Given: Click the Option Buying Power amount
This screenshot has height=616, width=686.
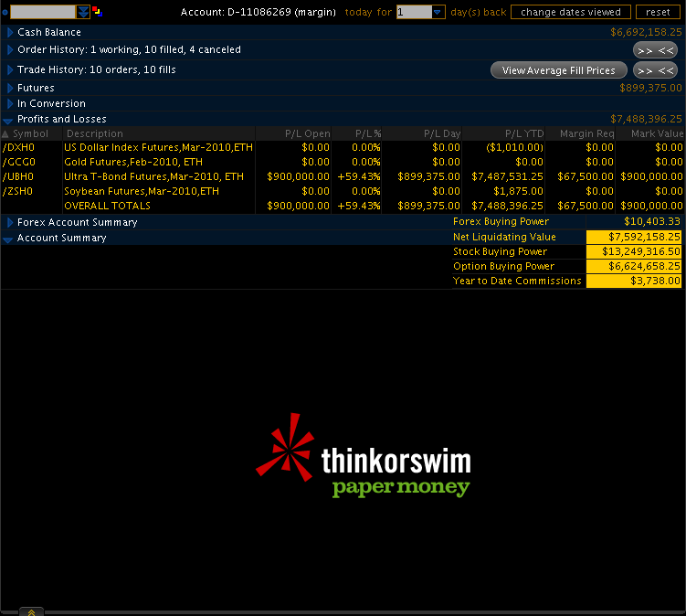Looking at the screenshot, I should click(x=634, y=266).
